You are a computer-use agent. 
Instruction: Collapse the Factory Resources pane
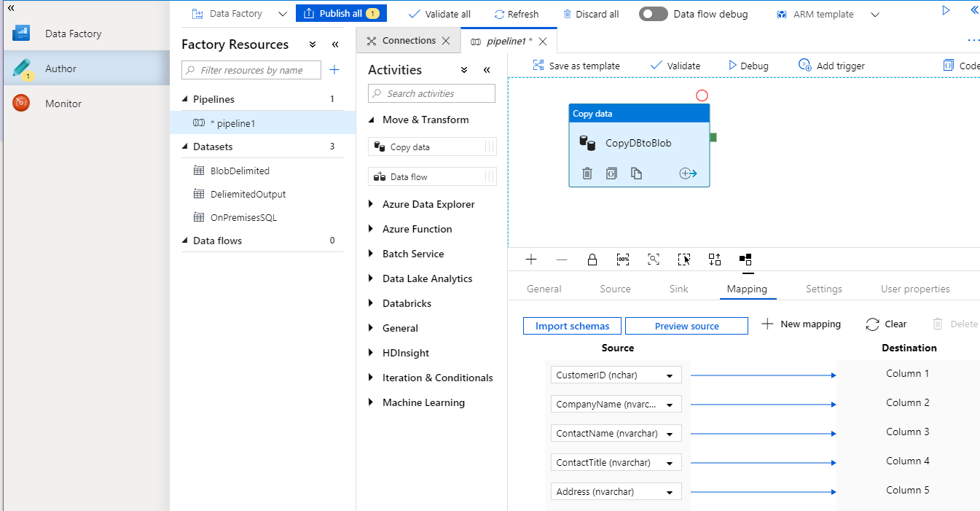[x=335, y=44]
